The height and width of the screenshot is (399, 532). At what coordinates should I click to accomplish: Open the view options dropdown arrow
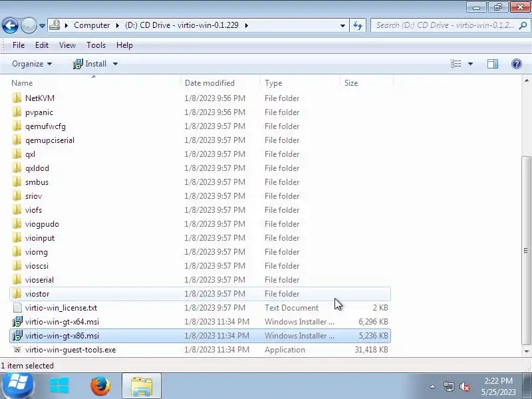(x=470, y=64)
